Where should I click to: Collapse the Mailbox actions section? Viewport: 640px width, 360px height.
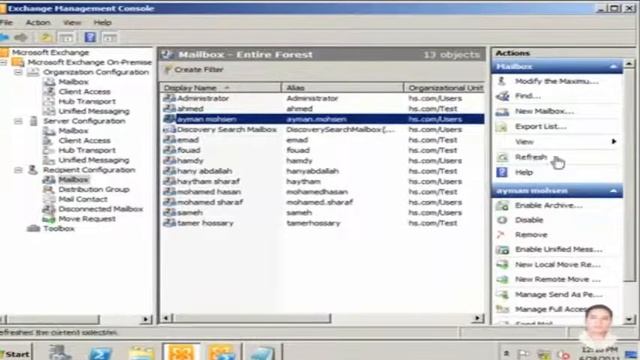coord(613,66)
